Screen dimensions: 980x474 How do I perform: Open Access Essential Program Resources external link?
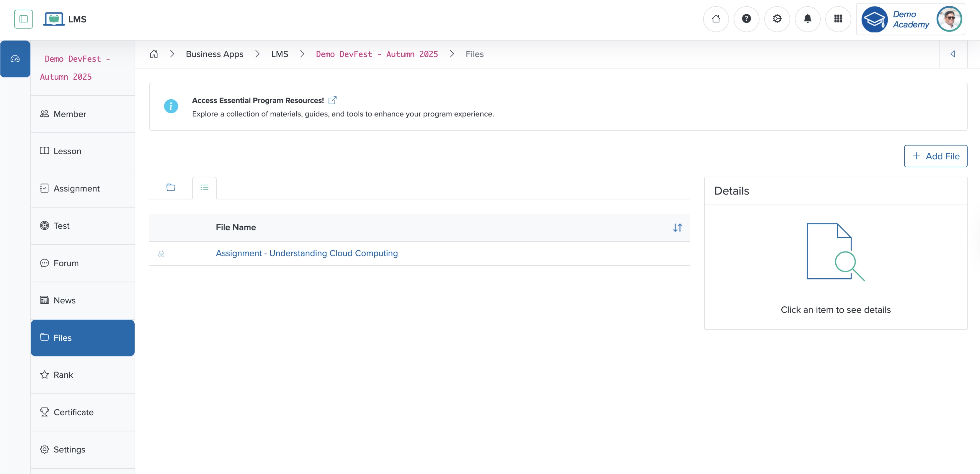(x=332, y=100)
